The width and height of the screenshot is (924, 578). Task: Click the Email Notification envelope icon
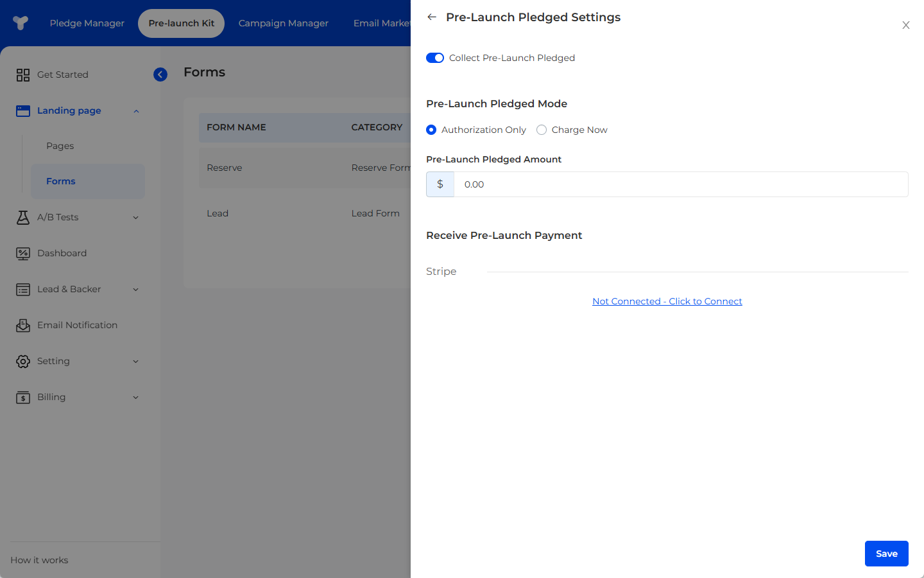point(23,326)
